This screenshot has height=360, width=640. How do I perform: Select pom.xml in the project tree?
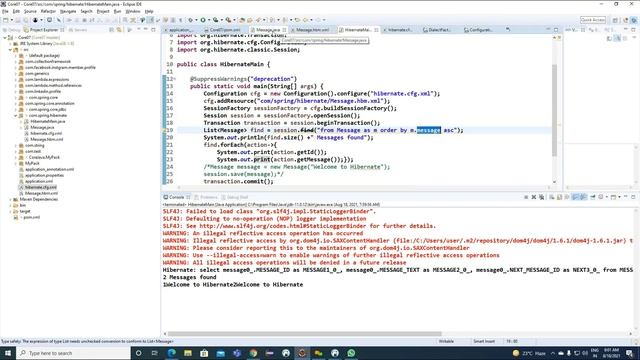pyautogui.click(x=31, y=217)
